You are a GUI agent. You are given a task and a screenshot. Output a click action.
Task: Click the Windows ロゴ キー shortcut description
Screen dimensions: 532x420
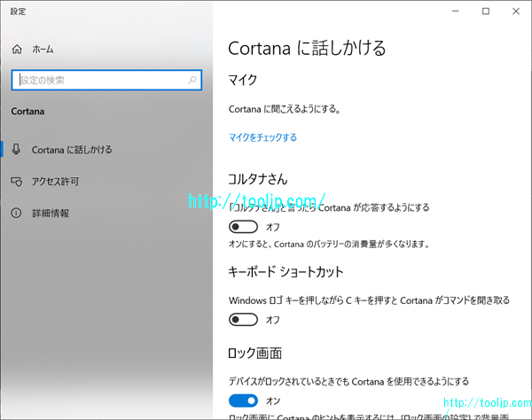[x=369, y=300]
